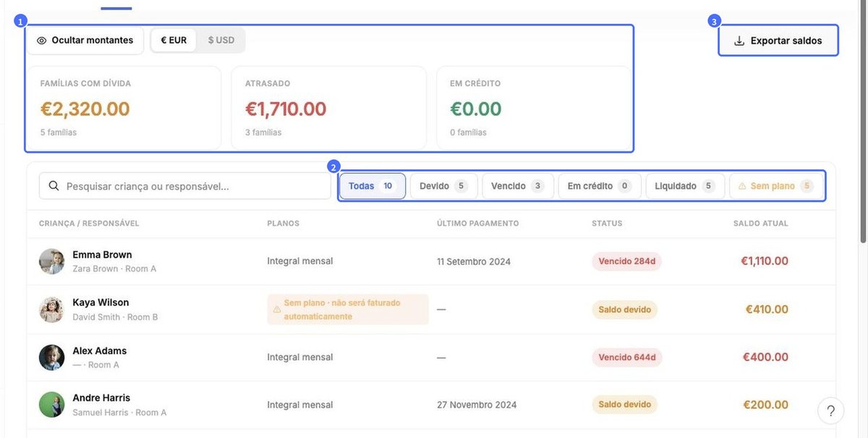Open Kaya Wilson's avatar photo
The width and height of the screenshot is (868, 438).
(x=52, y=310)
